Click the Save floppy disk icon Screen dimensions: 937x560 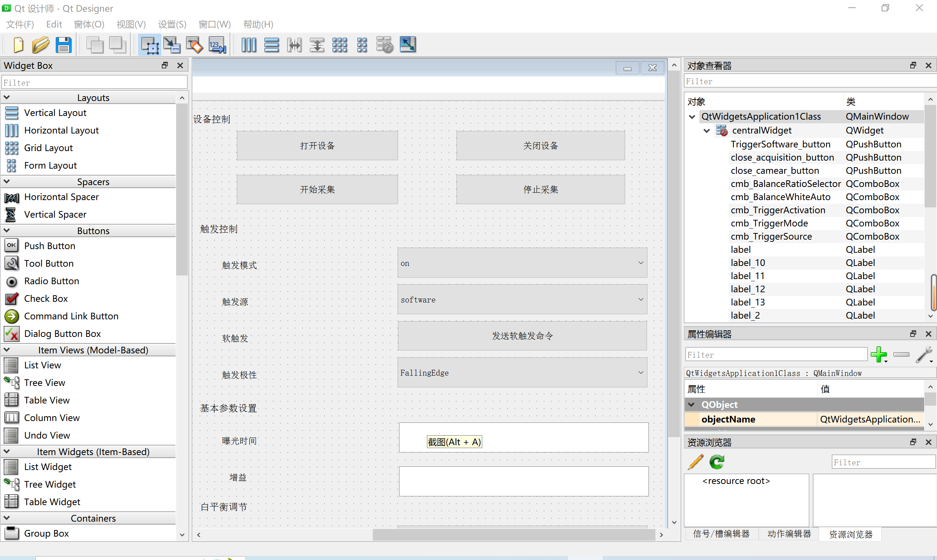63,45
